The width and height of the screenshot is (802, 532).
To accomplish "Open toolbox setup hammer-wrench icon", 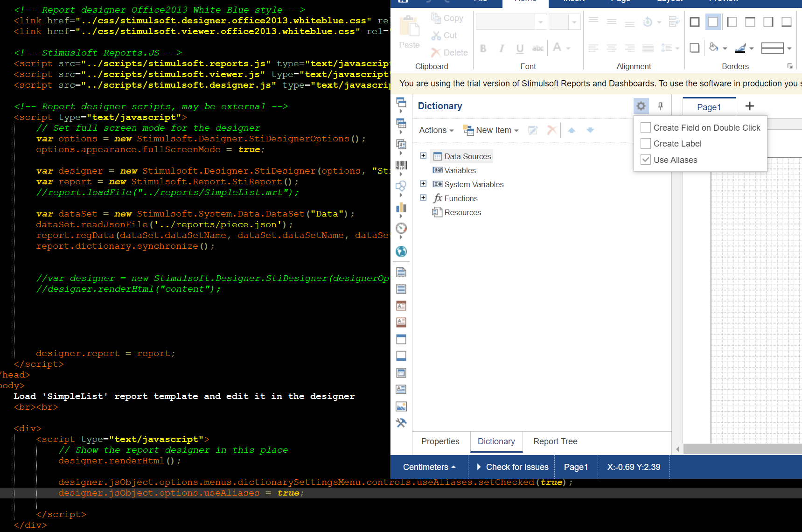I will tap(401, 423).
